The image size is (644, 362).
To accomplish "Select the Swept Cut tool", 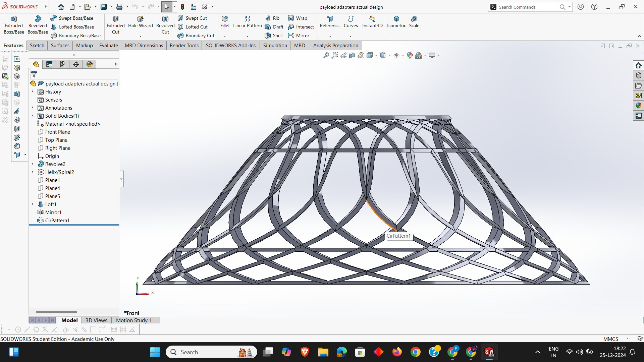I will (196, 18).
